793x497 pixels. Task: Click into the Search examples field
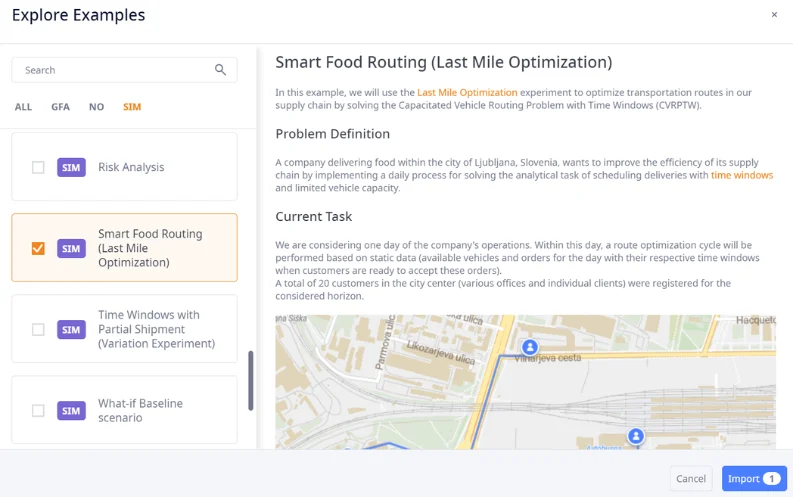pos(115,70)
